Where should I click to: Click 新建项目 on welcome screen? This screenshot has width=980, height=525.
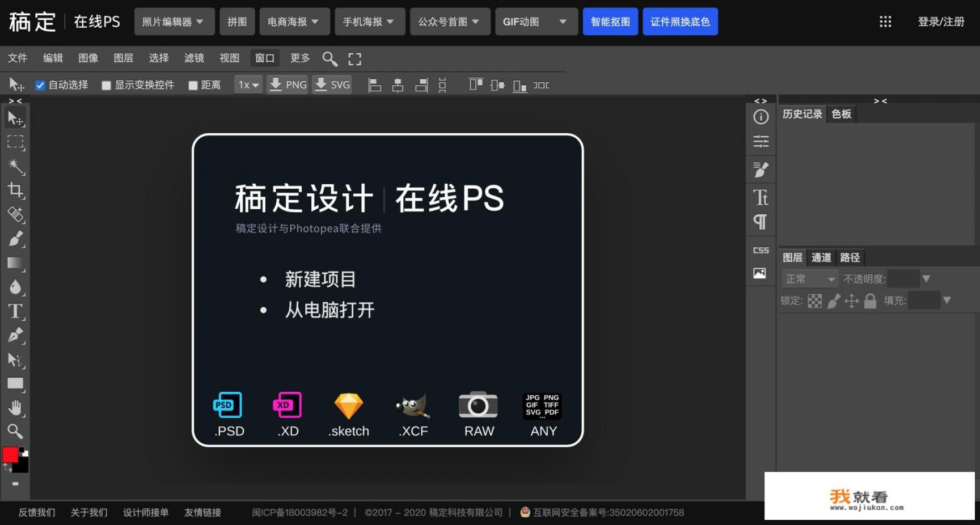coord(320,280)
